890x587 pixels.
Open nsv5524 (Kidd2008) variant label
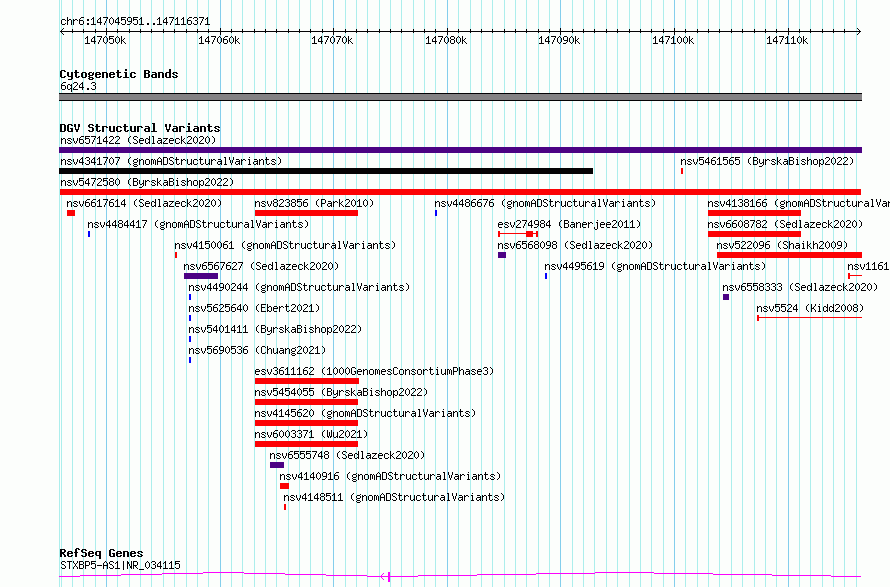pyautogui.click(x=810, y=308)
